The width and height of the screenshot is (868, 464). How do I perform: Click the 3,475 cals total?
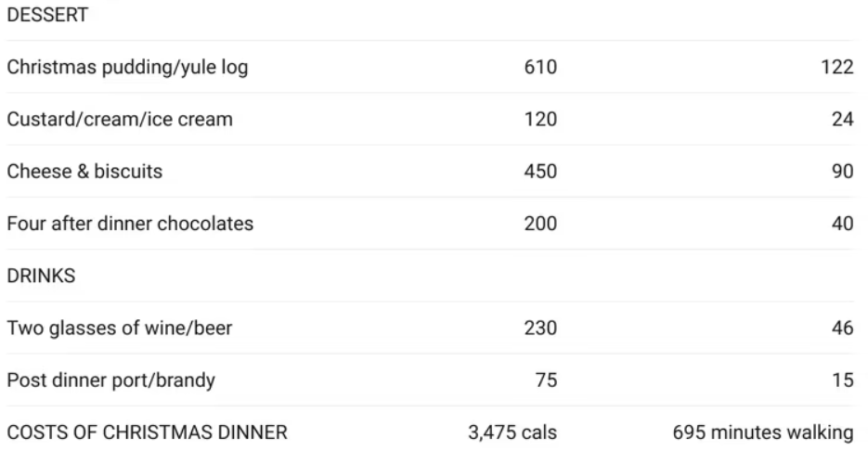pos(512,432)
